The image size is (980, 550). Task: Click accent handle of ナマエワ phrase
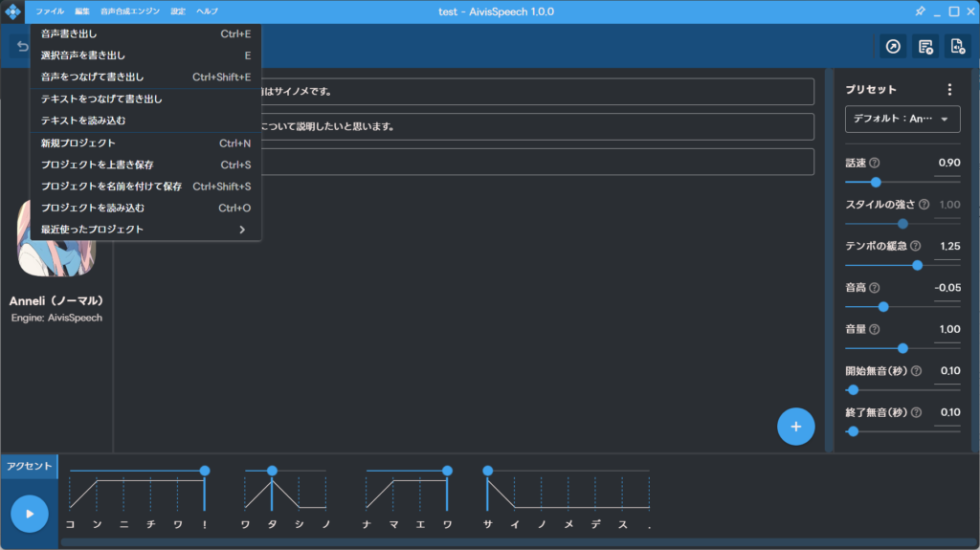[x=447, y=471]
